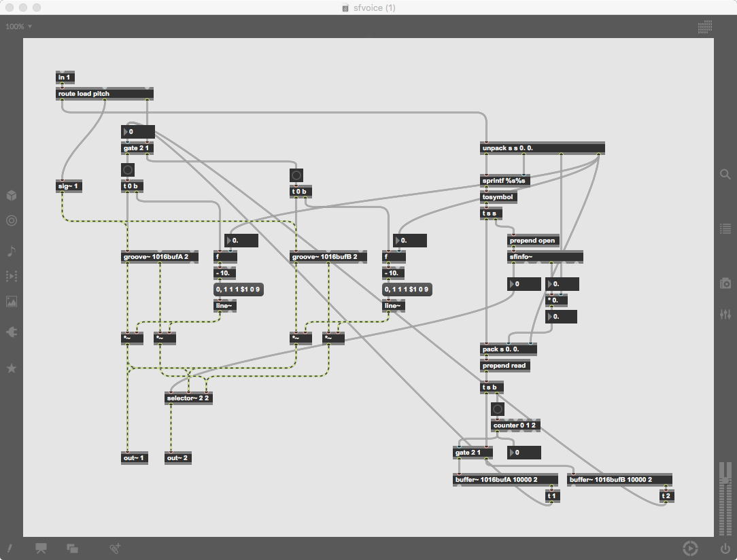Toggle the grid icon in top toolbar
This screenshot has height=560, width=737.
pyautogui.click(x=704, y=27)
